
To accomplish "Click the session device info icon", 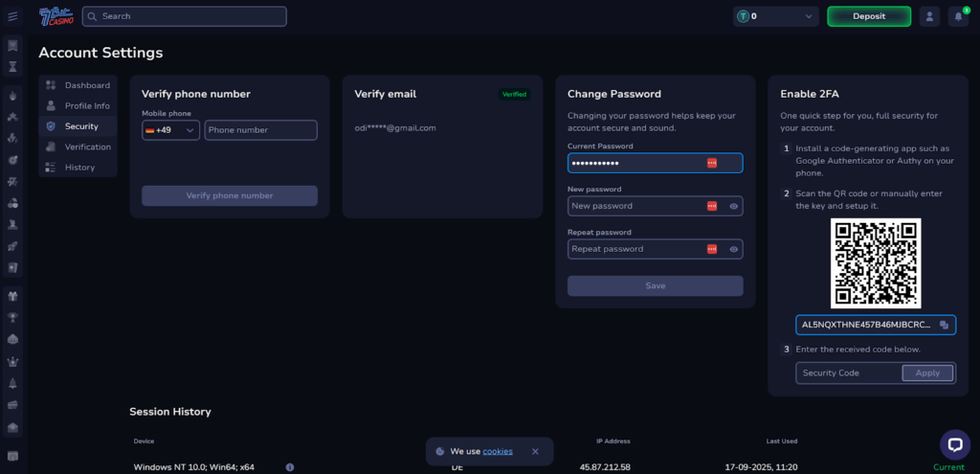I will pos(289,467).
